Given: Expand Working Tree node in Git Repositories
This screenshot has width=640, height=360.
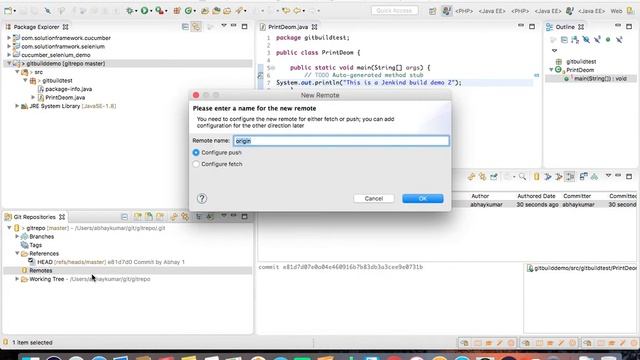Looking at the screenshot, I should coord(17,279).
